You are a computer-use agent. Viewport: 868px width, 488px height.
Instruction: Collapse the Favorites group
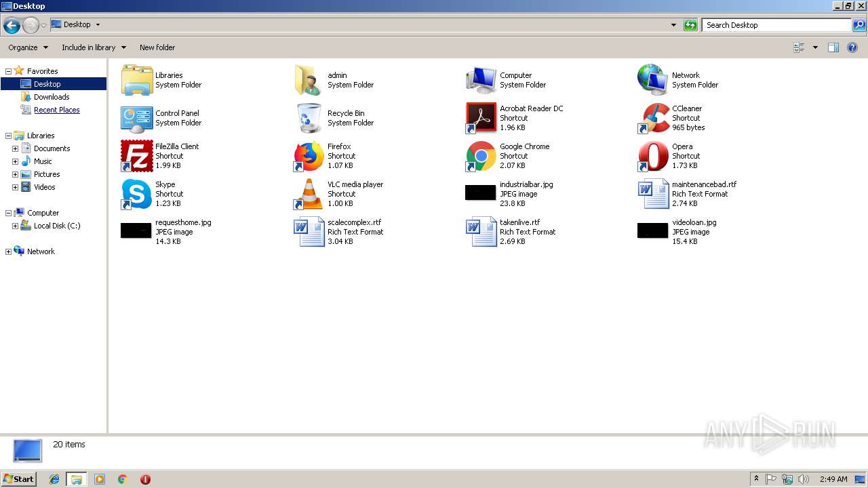(x=8, y=71)
